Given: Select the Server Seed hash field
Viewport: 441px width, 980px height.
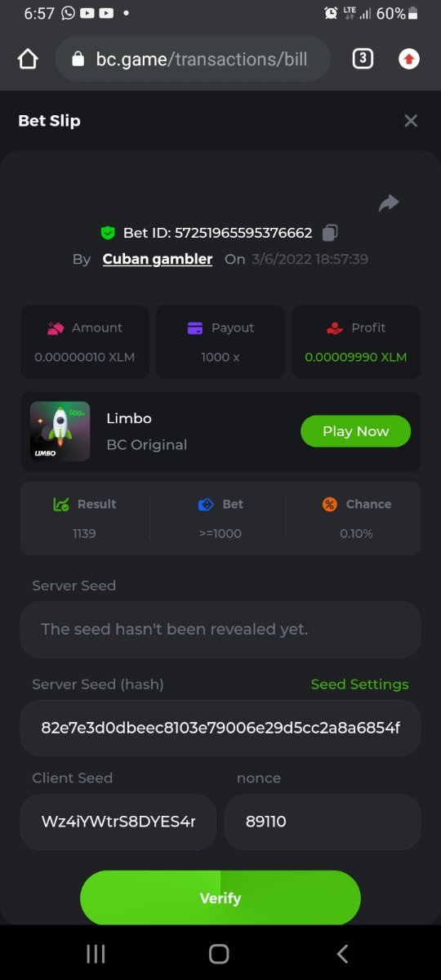Looking at the screenshot, I should (x=220, y=728).
